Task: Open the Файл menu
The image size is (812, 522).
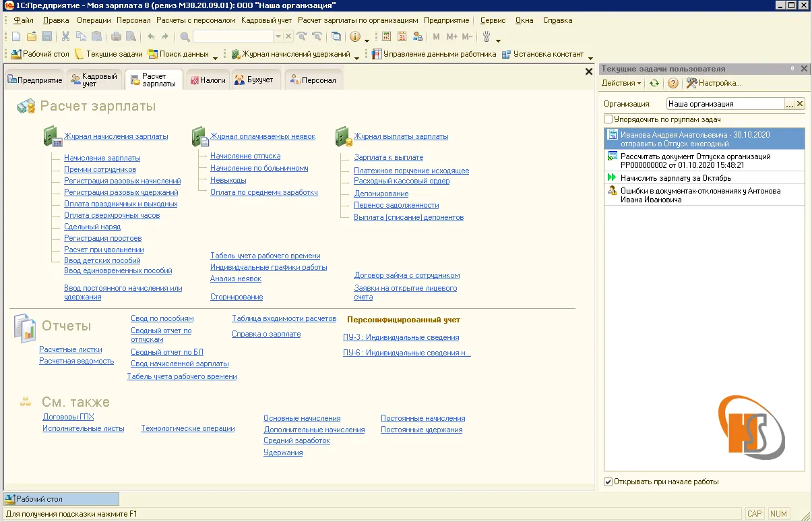Action: coord(24,20)
